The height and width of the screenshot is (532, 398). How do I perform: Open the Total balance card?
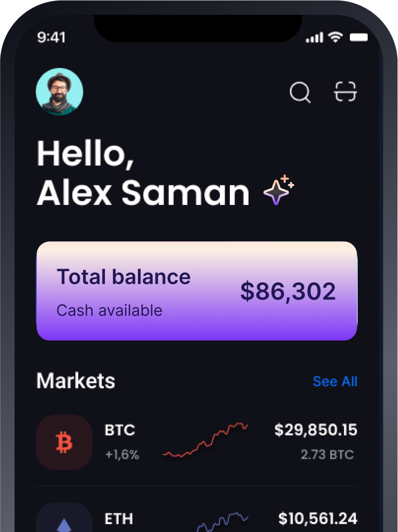click(196, 291)
